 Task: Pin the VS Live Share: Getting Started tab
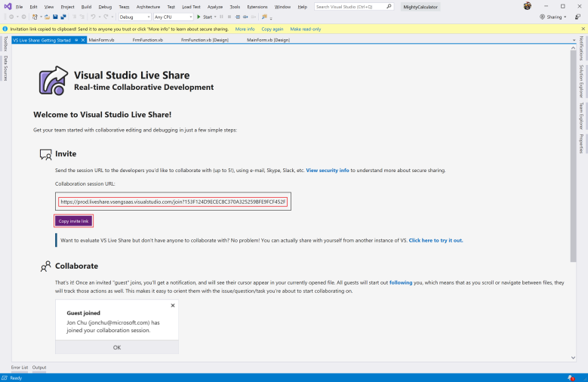point(76,40)
